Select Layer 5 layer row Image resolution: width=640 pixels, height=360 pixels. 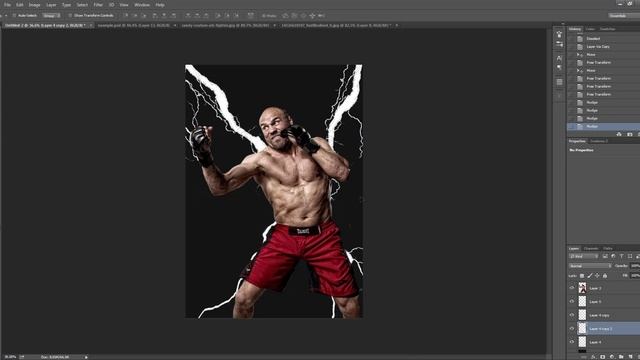tap(604, 302)
